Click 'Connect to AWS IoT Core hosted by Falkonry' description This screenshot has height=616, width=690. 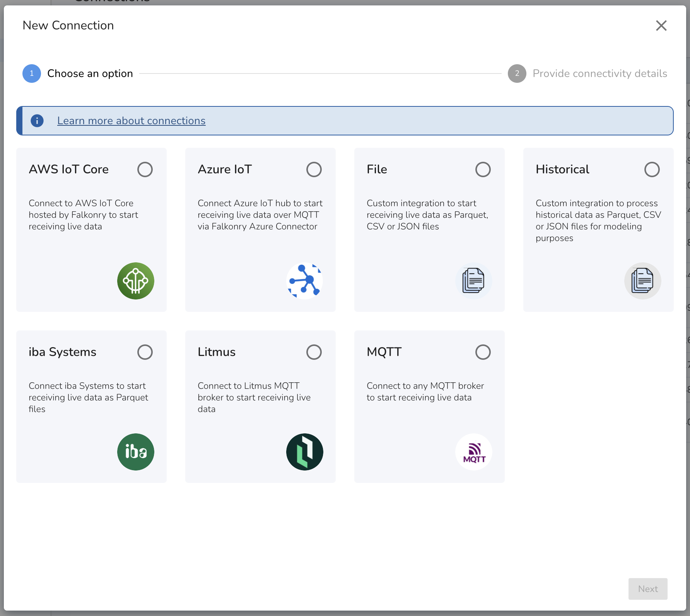coord(83,215)
